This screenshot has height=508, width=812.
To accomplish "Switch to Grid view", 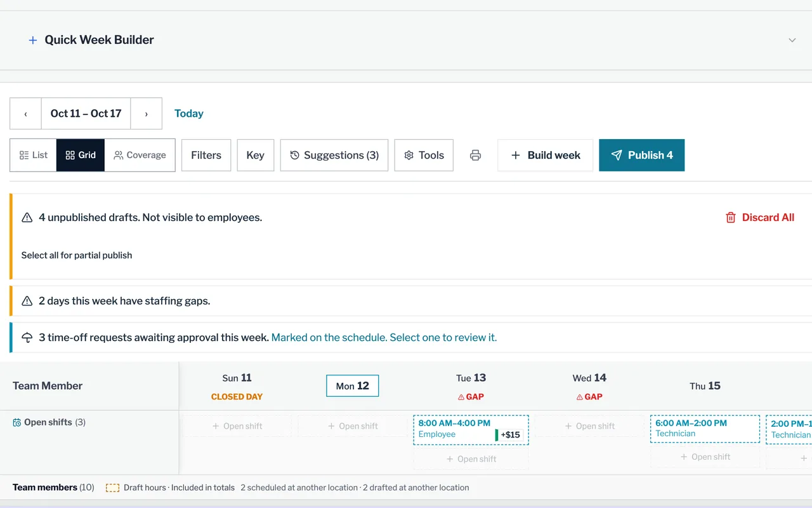I will 81,155.
